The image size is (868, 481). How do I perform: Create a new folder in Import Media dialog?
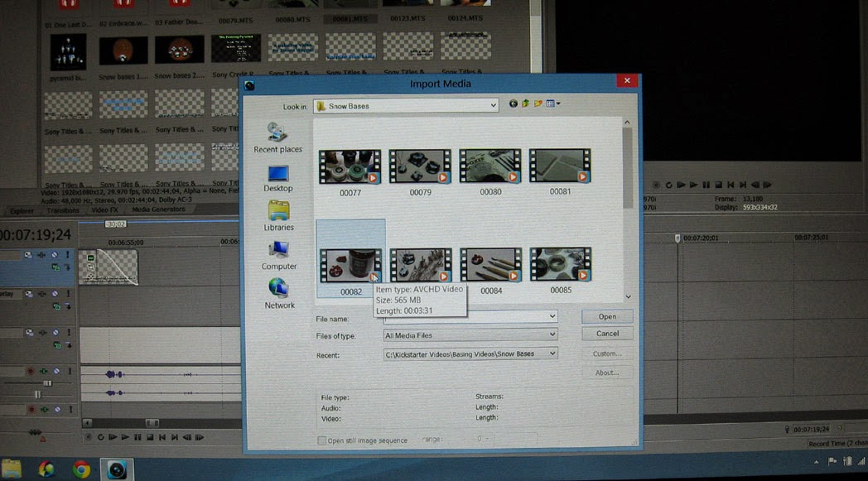coord(538,103)
